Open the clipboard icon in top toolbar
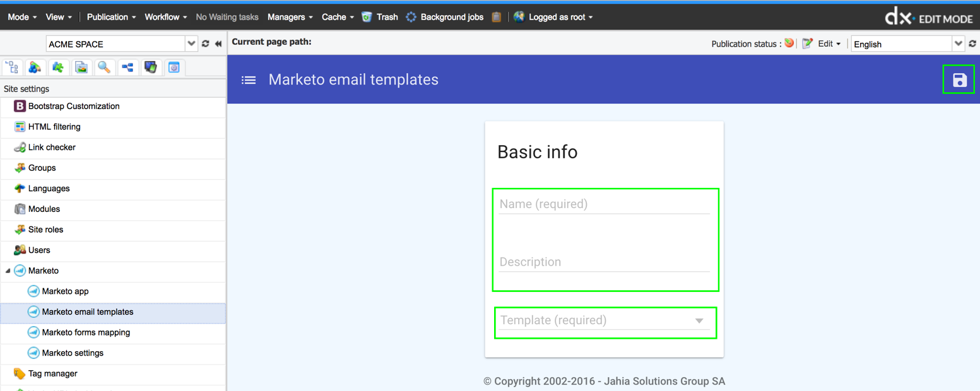Viewport: 980px width, 391px height. click(497, 17)
